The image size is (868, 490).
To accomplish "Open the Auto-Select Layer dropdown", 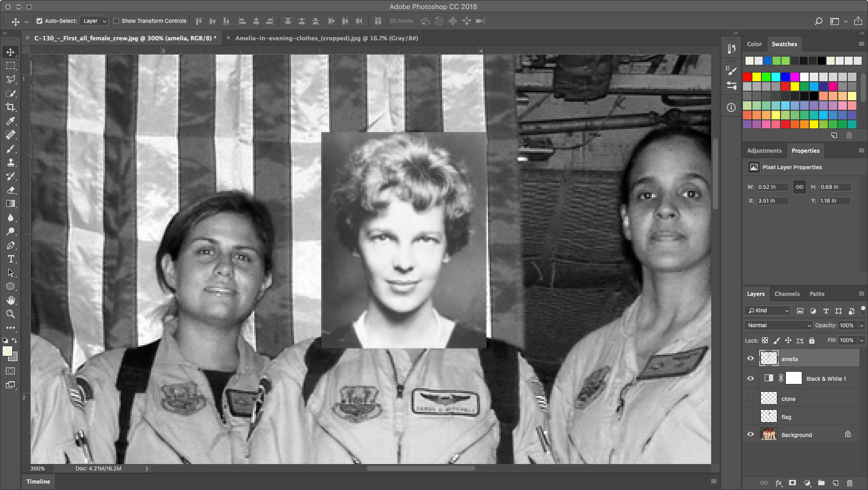I will 94,21.
